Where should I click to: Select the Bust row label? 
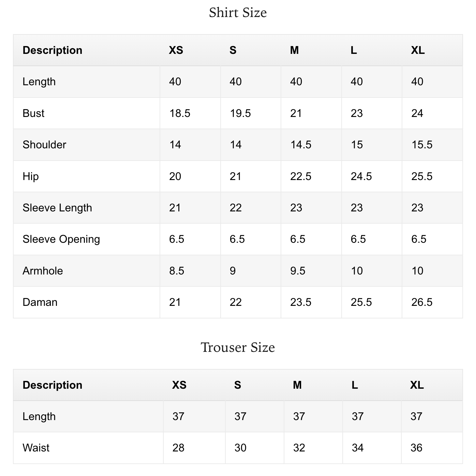click(x=33, y=113)
